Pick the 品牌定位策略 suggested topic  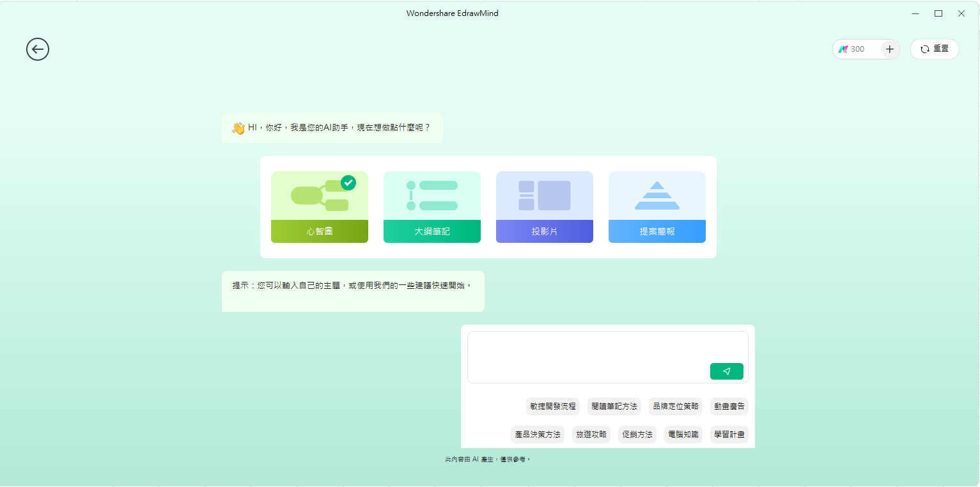pos(675,406)
